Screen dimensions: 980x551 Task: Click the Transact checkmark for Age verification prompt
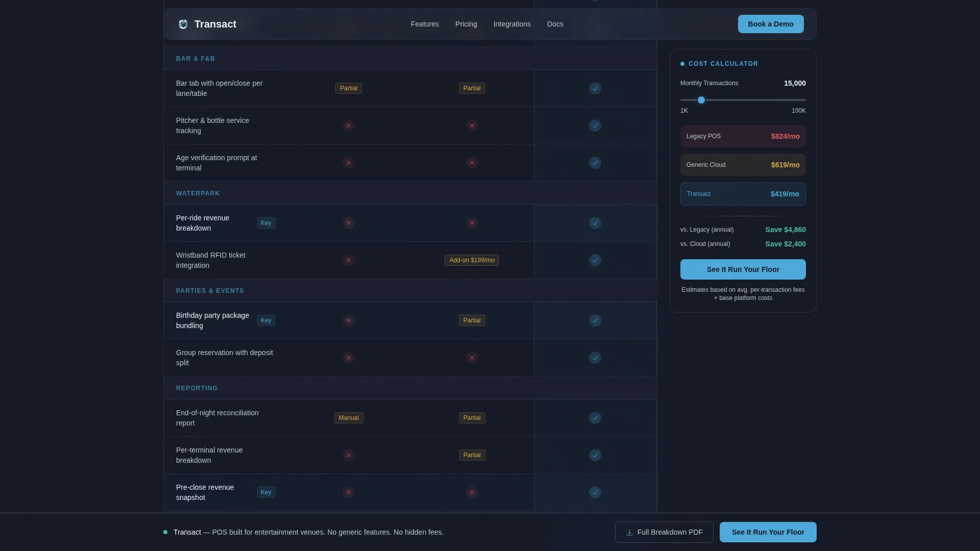pos(595,163)
